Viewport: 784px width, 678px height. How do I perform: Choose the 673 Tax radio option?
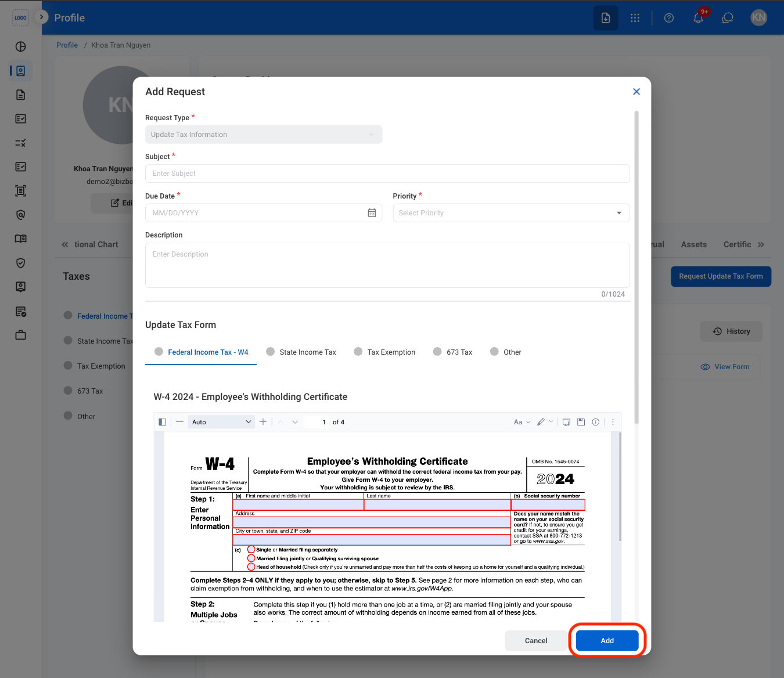(453, 352)
